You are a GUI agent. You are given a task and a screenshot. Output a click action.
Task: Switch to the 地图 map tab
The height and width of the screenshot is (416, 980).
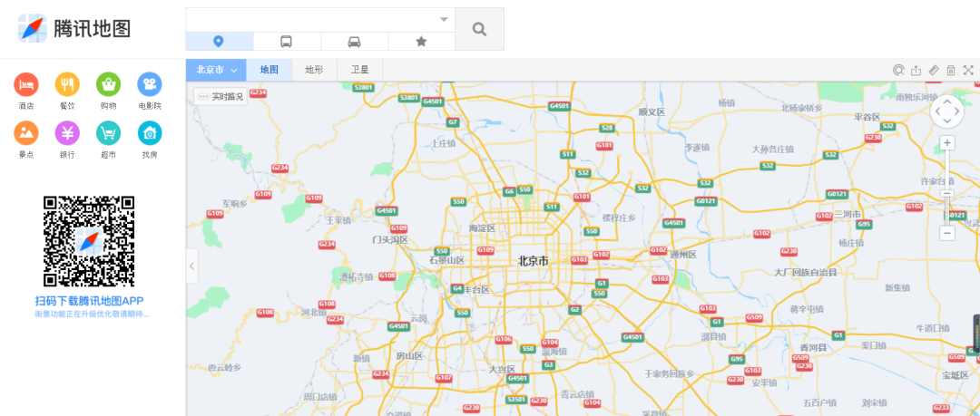coord(269,70)
